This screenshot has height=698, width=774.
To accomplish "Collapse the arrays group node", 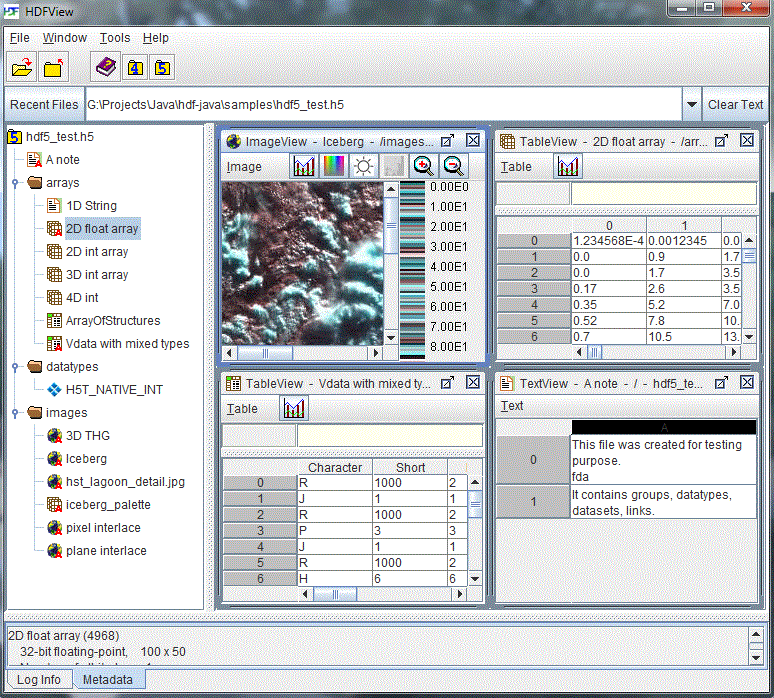I will click(15, 183).
